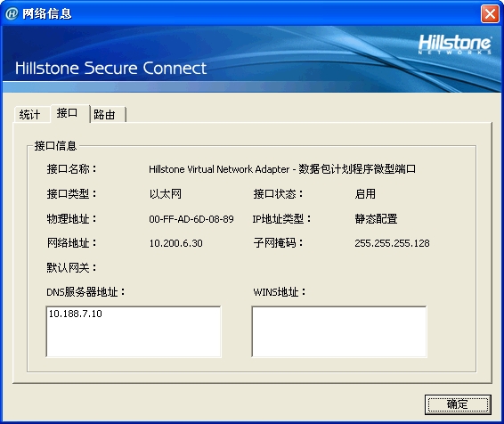Click the 确定 button
This screenshot has width=504, height=424.
click(458, 404)
